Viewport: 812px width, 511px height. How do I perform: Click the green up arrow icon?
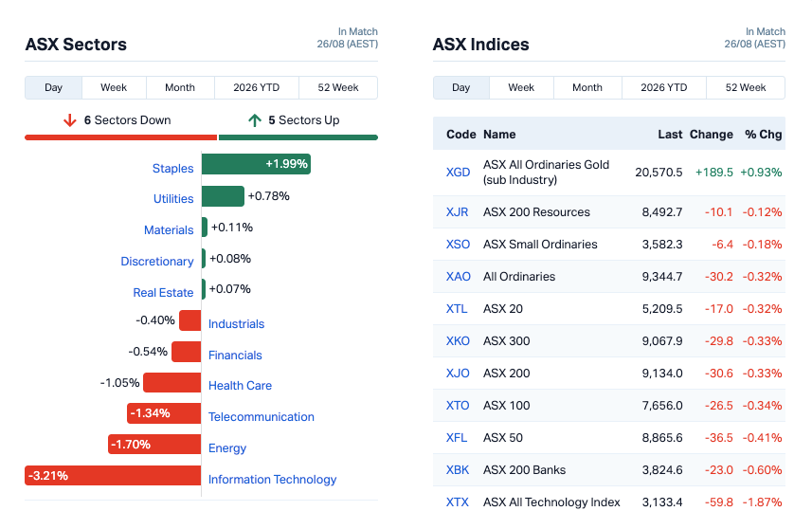point(254,120)
